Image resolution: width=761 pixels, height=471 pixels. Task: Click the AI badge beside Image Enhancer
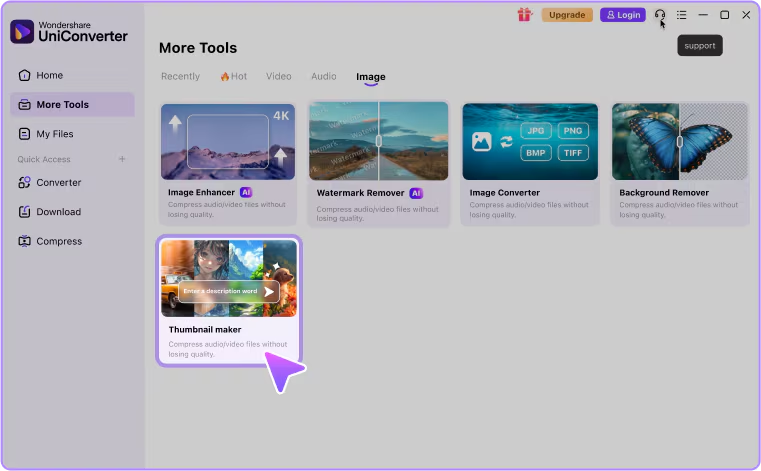click(x=246, y=192)
